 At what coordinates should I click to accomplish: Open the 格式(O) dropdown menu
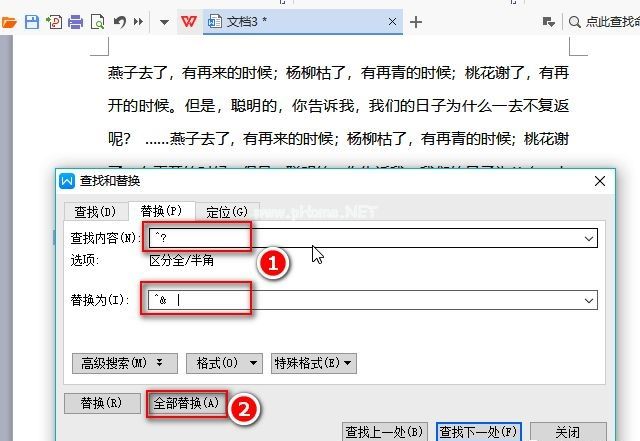(225, 363)
